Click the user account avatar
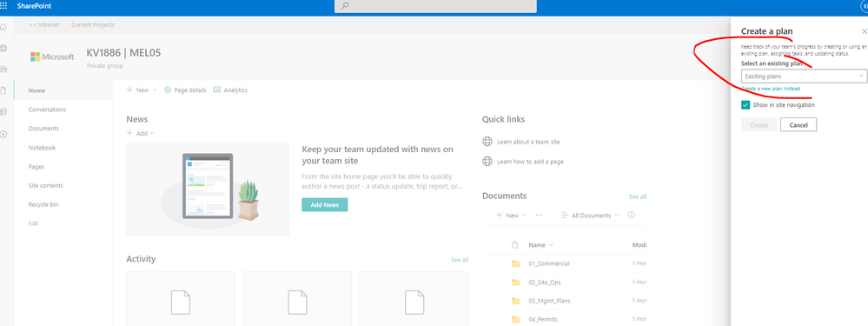Viewport: 868px width, 326px height. click(865, 6)
